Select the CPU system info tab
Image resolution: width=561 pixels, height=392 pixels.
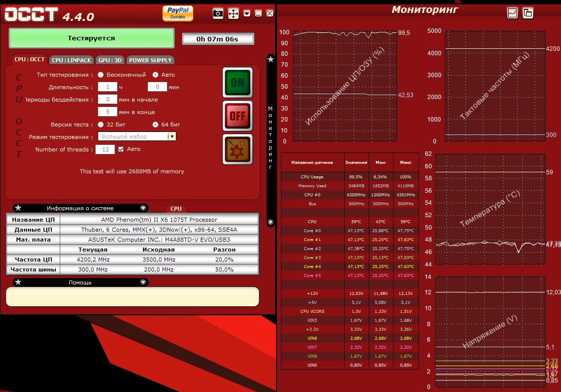176,209
